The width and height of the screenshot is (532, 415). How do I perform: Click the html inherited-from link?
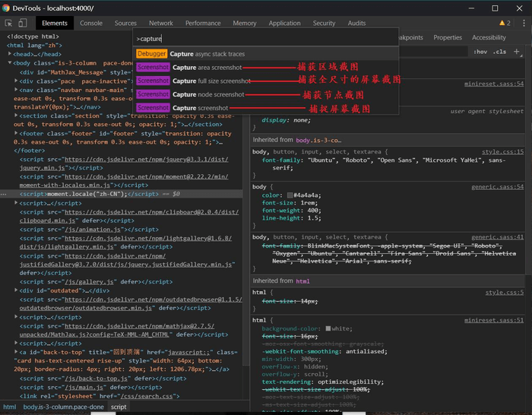coord(302,281)
